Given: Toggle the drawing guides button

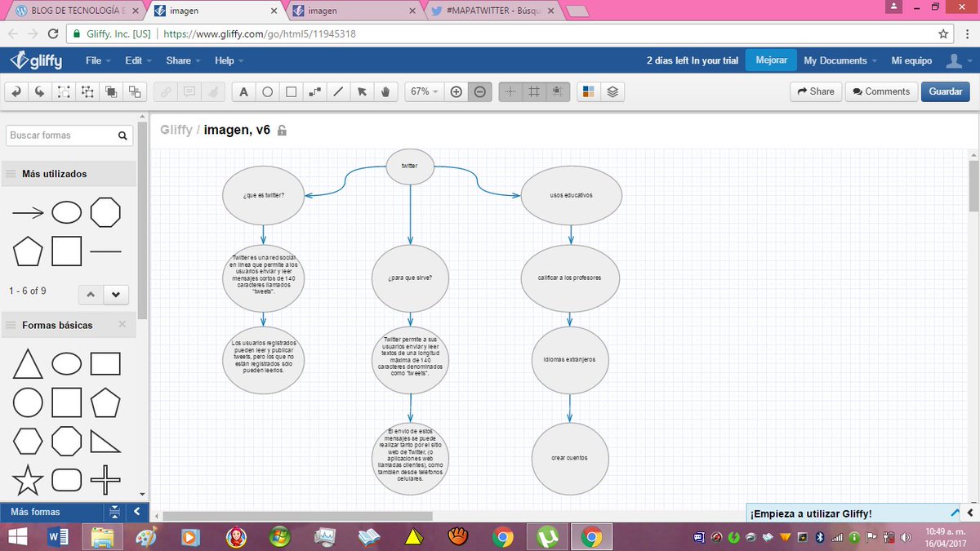Looking at the screenshot, I should tap(510, 91).
